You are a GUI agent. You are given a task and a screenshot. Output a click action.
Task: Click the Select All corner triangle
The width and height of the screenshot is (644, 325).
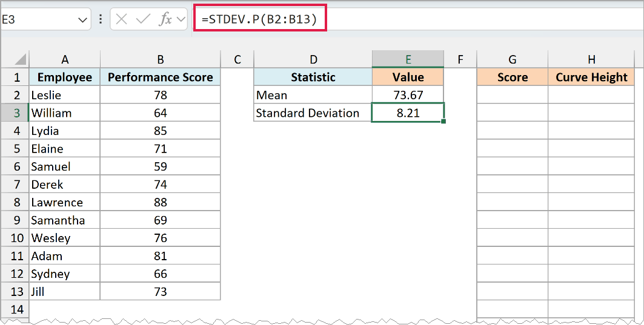21,60
